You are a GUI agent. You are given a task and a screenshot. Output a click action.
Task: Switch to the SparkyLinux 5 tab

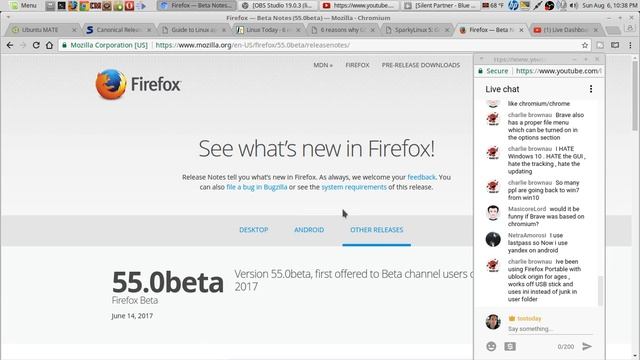[x=417, y=30]
